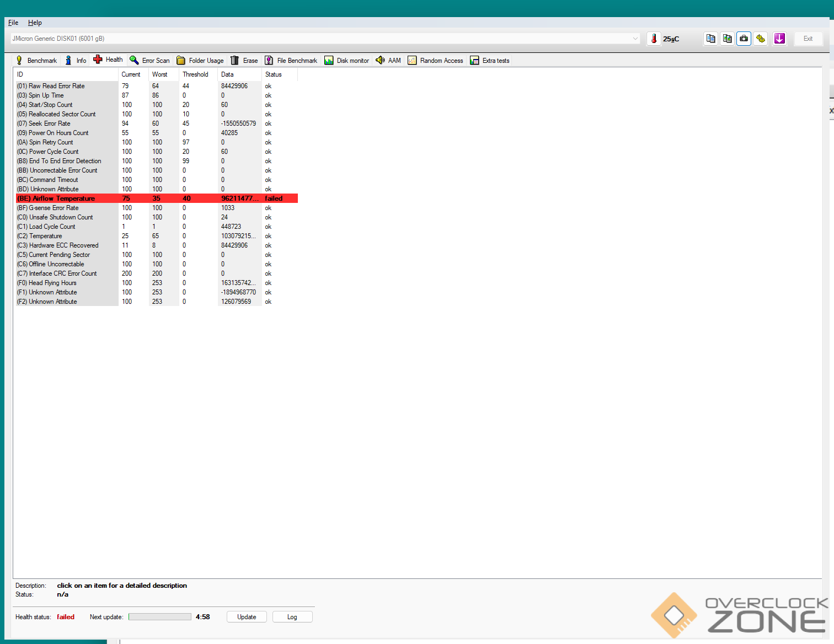Open the Log button
Image resolution: width=834 pixels, height=644 pixels.
point(292,617)
